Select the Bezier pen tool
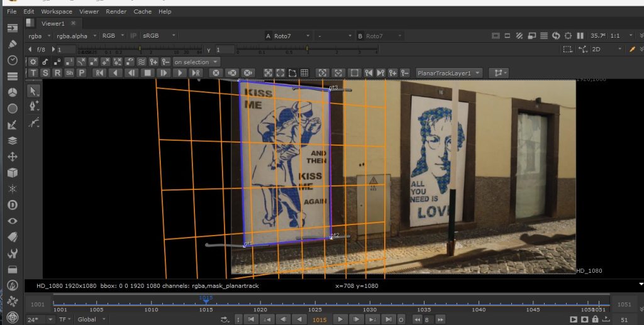 point(34,106)
